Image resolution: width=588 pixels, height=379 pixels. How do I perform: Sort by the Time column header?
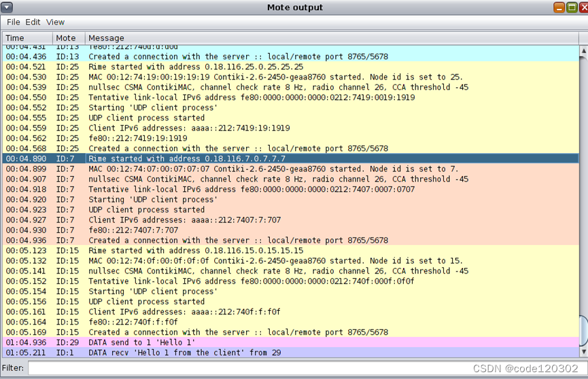coord(27,38)
